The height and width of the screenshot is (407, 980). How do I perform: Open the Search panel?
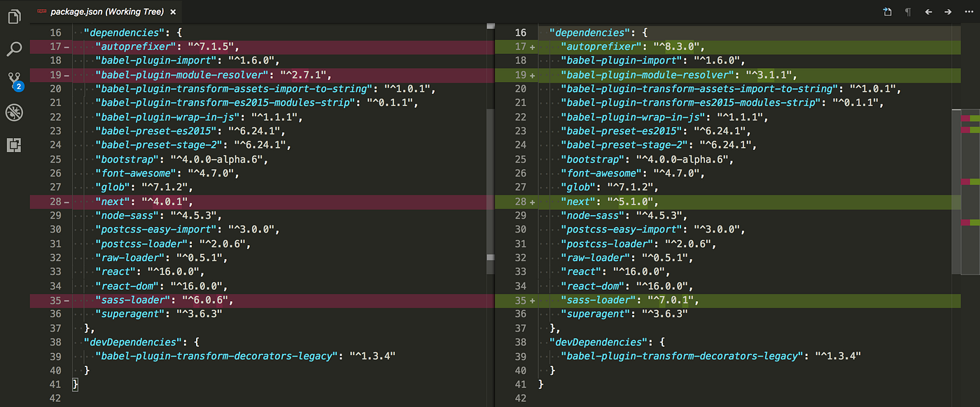[14, 49]
